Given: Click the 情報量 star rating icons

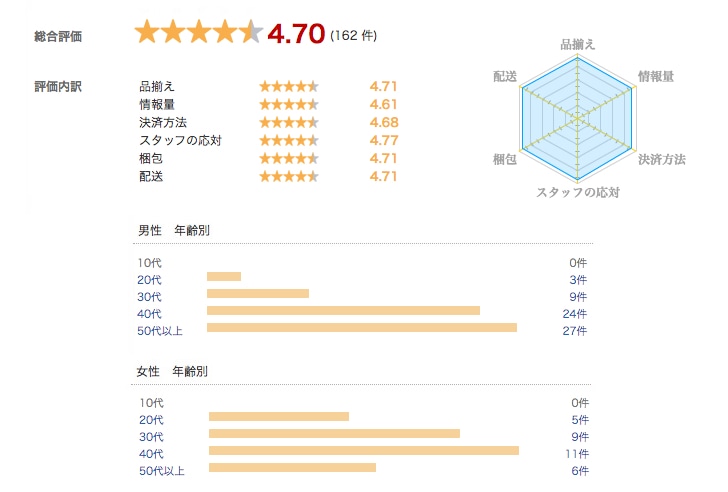Looking at the screenshot, I should [288, 104].
